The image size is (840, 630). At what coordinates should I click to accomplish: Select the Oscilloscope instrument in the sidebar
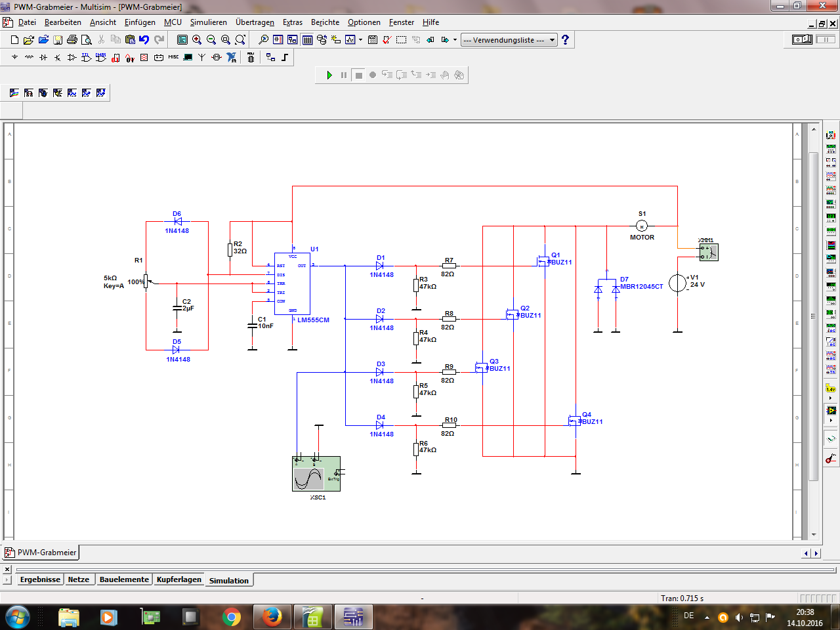tap(831, 176)
